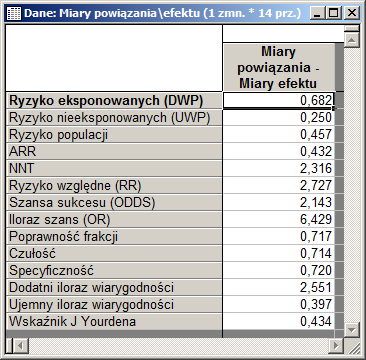Click cell with value 0,720
Screen dimensions: 366x360
[279, 270]
